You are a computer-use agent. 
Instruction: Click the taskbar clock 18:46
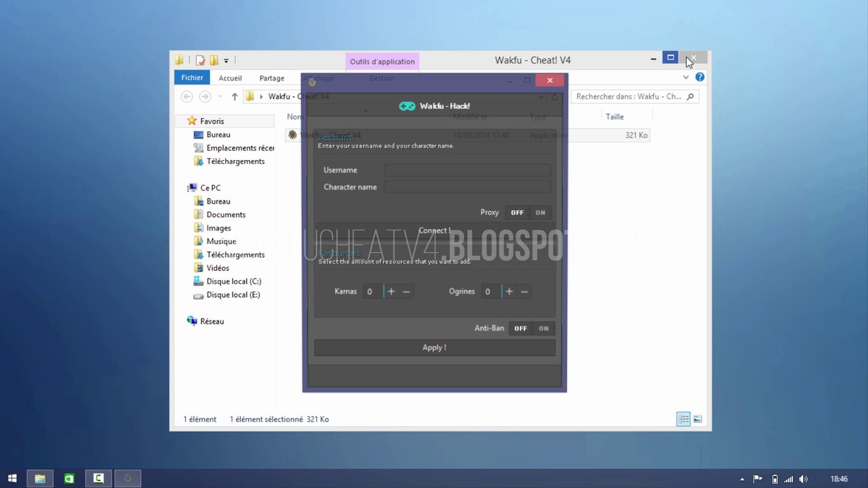click(839, 479)
